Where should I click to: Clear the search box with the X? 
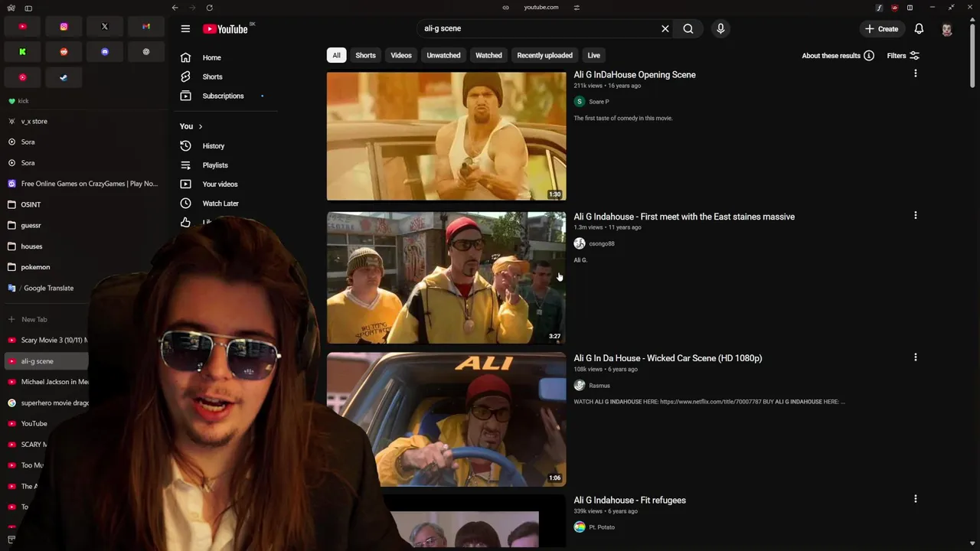point(665,28)
